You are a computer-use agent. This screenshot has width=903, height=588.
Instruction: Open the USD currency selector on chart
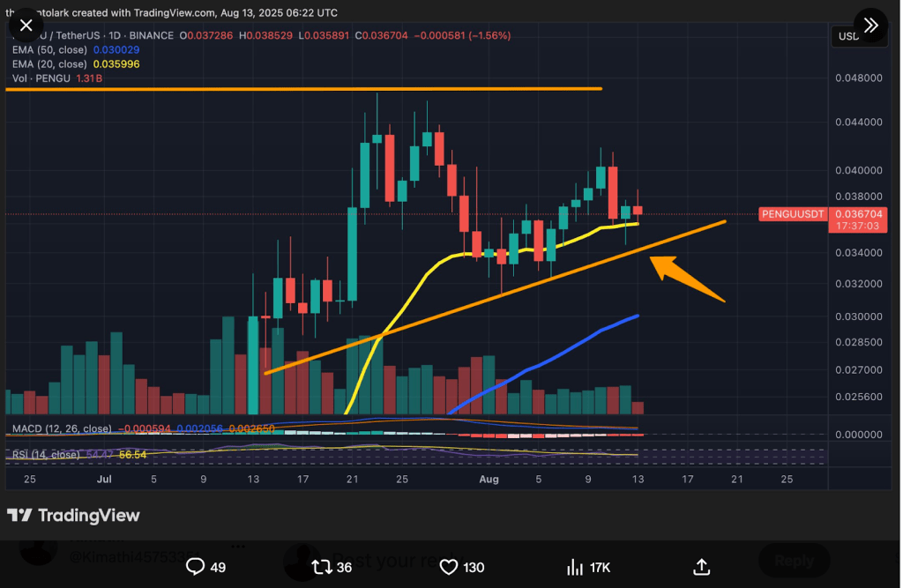coord(847,36)
